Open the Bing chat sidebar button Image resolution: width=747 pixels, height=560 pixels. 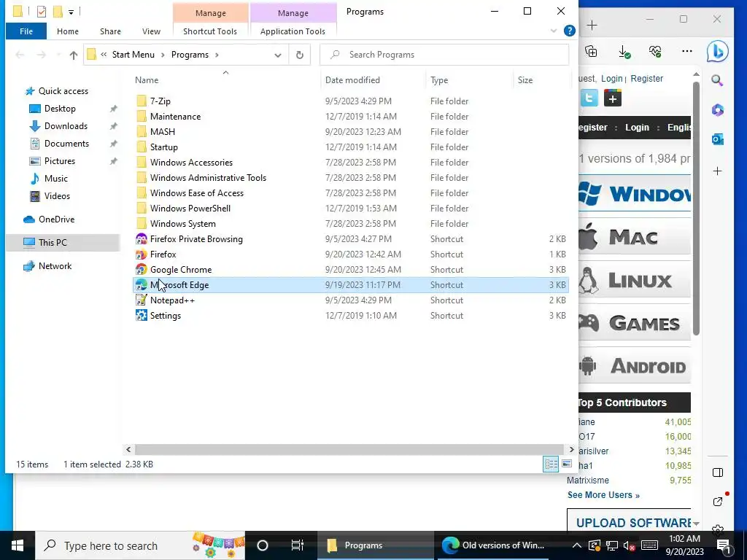pos(718,51)
